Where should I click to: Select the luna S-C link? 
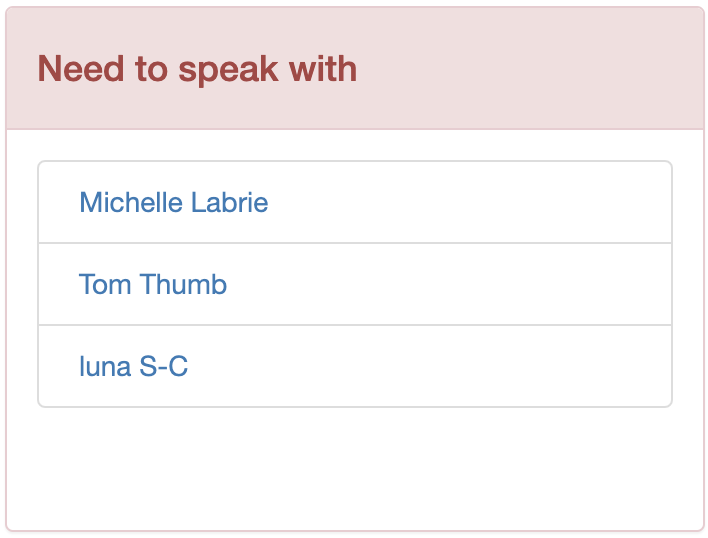(x=133, y=367)
